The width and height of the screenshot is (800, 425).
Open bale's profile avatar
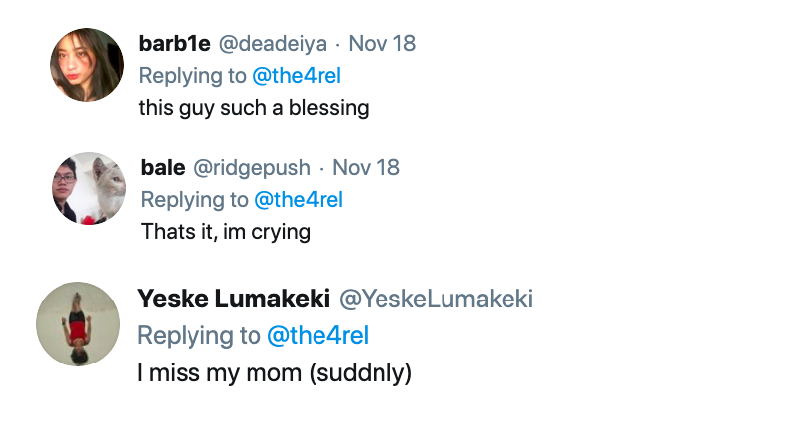click(89, 189)
